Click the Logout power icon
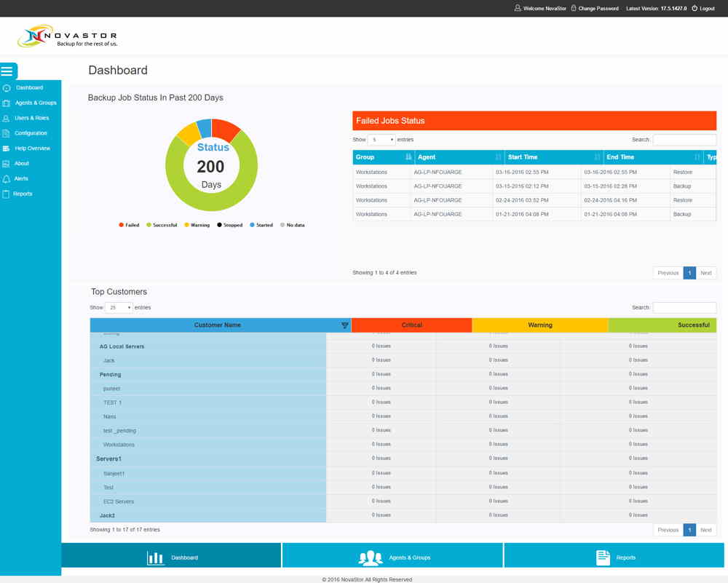 [x=695, y=8]
